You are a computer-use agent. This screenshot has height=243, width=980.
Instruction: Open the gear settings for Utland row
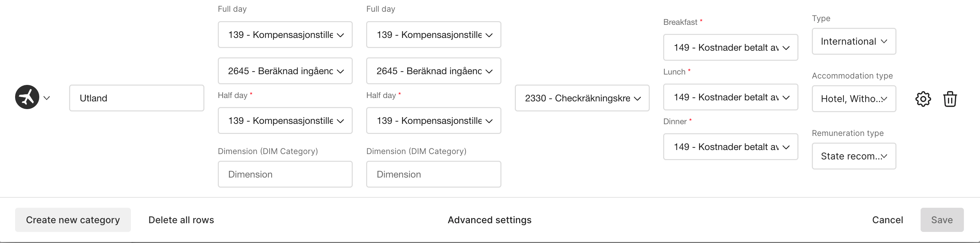[923, 99]
